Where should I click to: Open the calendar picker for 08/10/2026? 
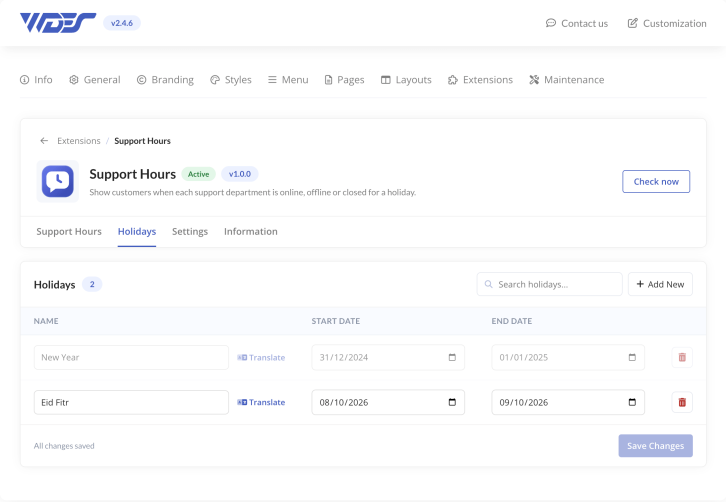[452, 402]
